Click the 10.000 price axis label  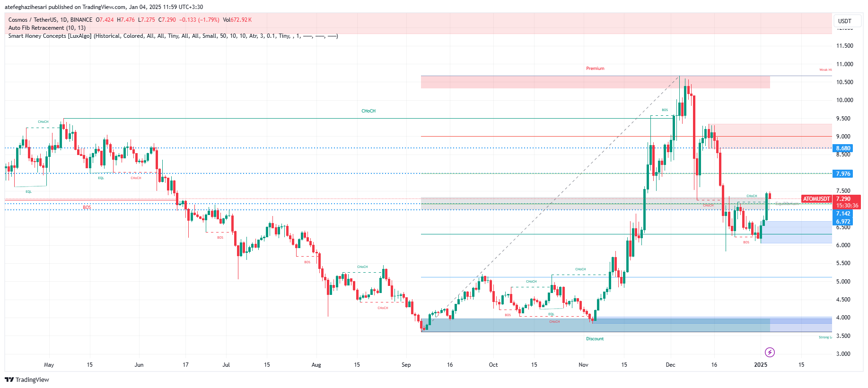coord(844,100)
